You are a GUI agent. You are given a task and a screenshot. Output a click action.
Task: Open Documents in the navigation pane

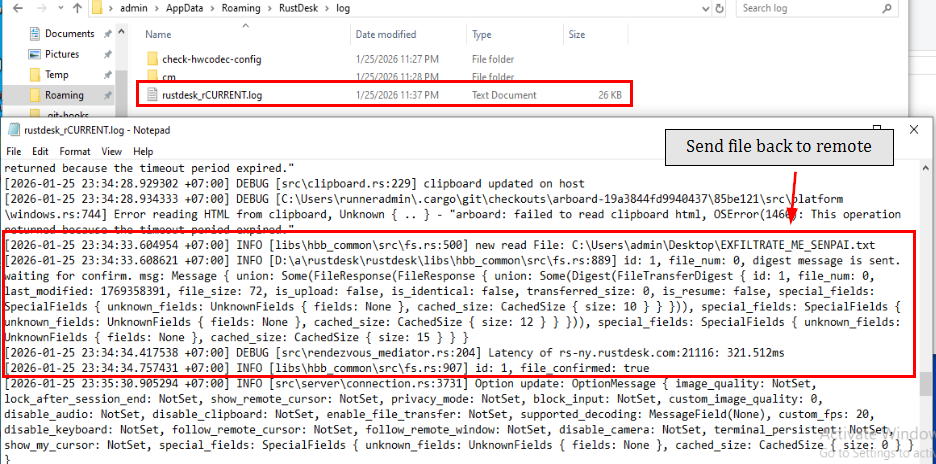(x=70, y=33)
